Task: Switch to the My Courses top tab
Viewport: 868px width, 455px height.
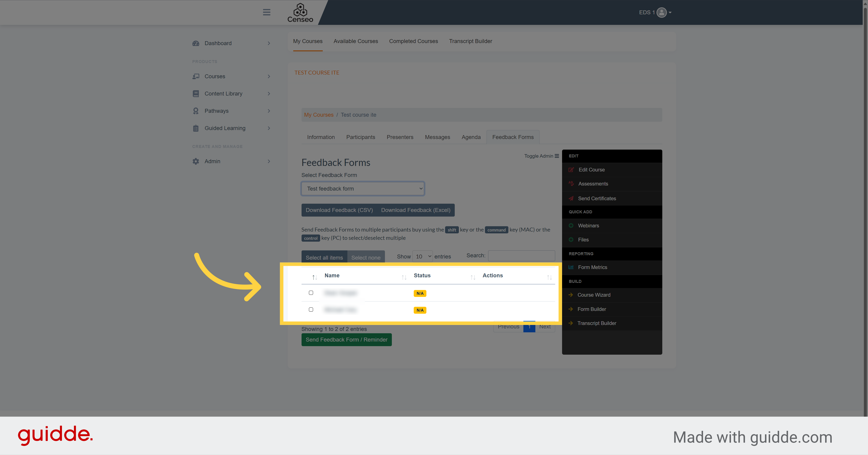Action: (x=308, y=41)
